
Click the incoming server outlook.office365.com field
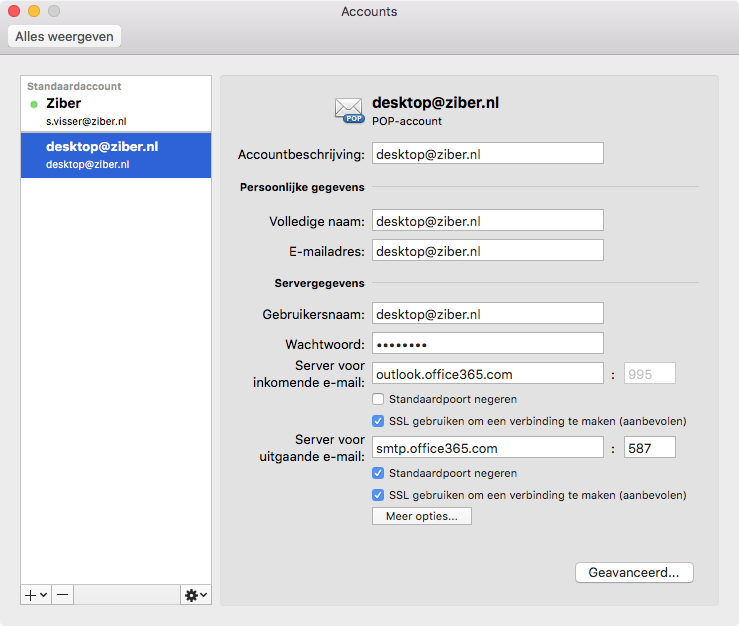click(488, 373)
